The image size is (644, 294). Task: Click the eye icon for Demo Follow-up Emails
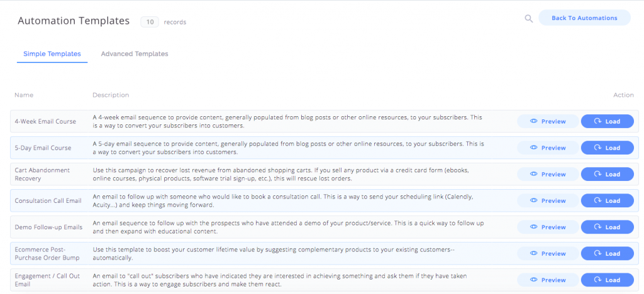(533, 227)
